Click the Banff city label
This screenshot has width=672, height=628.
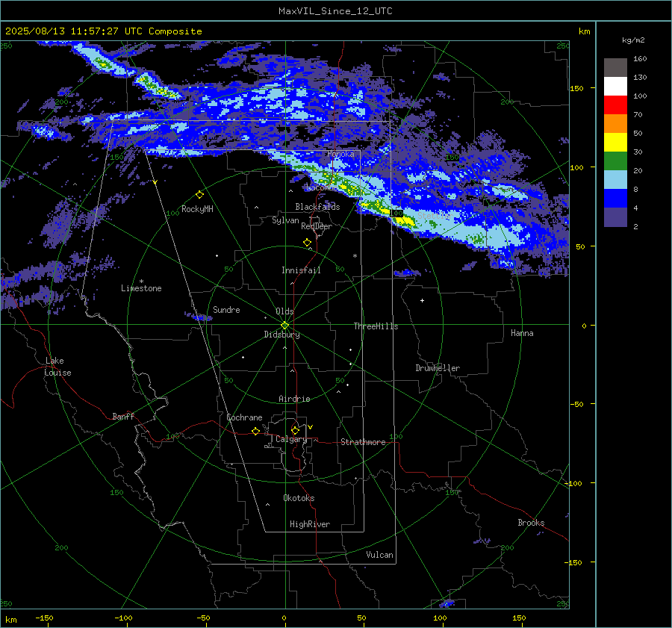pyautogui.click(x=123, y=416)
